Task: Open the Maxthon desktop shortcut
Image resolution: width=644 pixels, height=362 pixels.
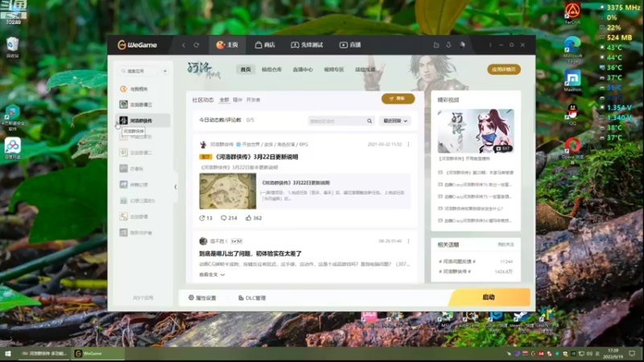Action: (x=572, y=81)
